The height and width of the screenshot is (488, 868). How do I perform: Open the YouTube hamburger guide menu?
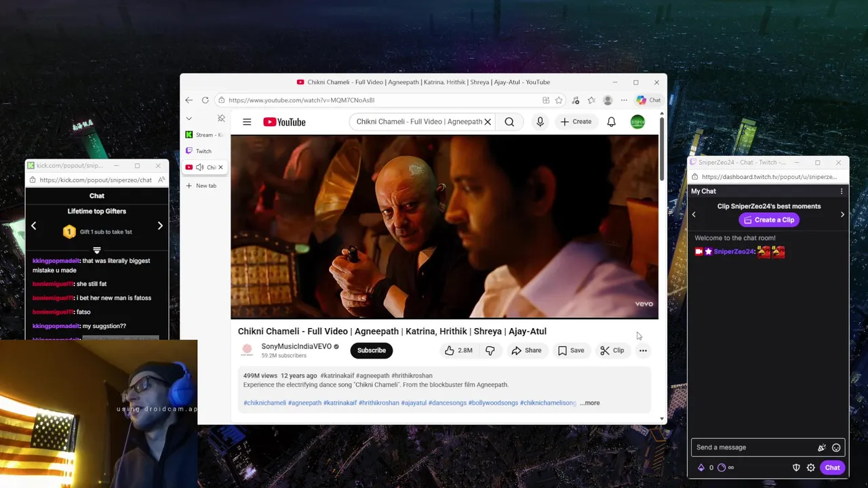(247, 122)
